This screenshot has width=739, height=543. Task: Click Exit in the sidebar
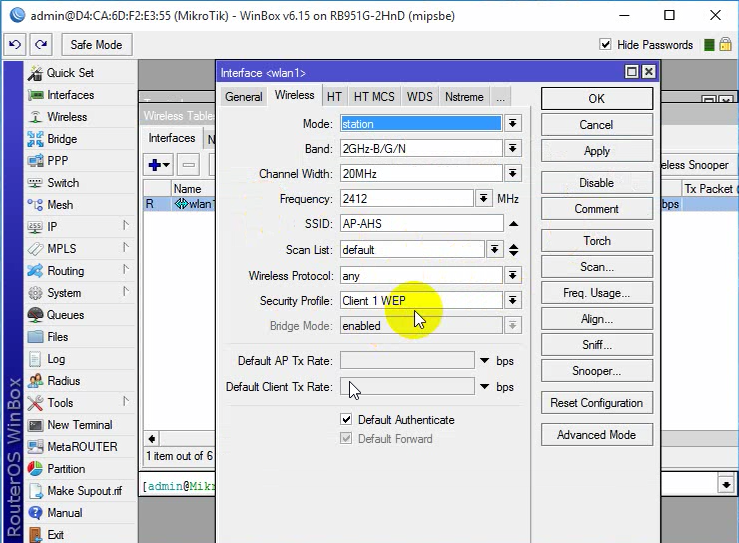click(55, 535)
